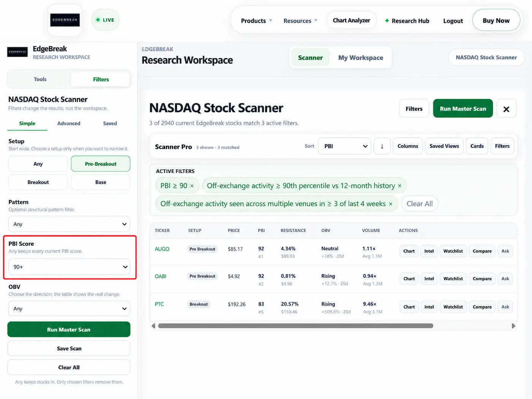This screenshot has width=532, height=399.
Task: Switch to the My Workspace tab
Action: coord(361,57)
